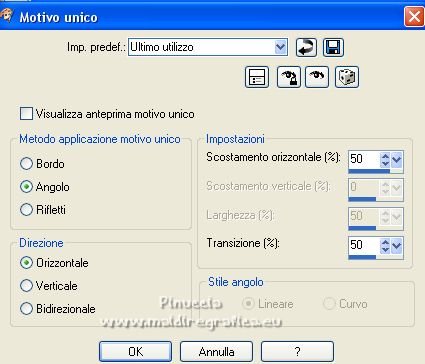Click the Motivo unico title text

coord(58,17)
